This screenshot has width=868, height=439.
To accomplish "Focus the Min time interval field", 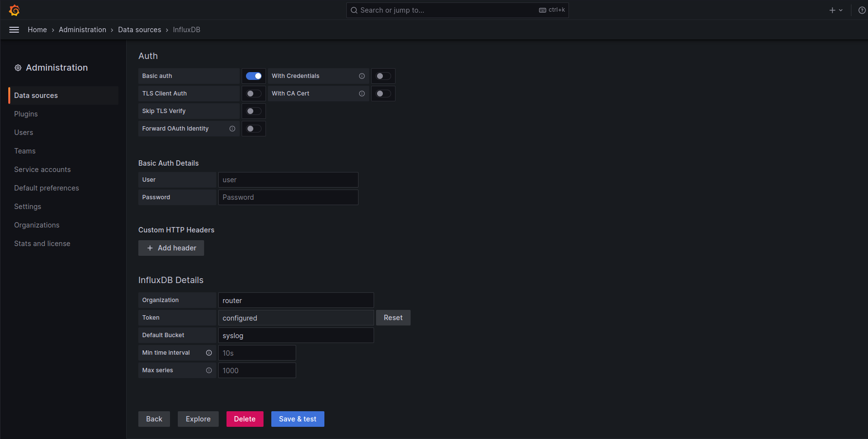I will coord(257,353).
